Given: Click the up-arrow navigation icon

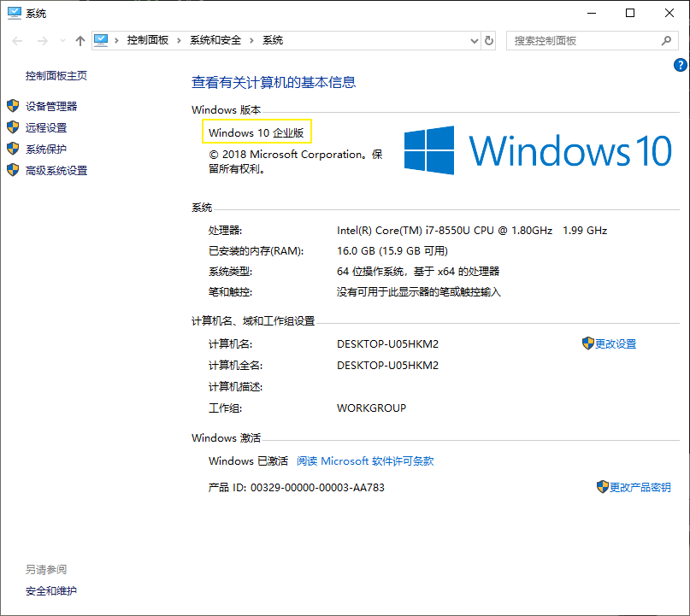Looking at the screenshot, I should [80, 39].
